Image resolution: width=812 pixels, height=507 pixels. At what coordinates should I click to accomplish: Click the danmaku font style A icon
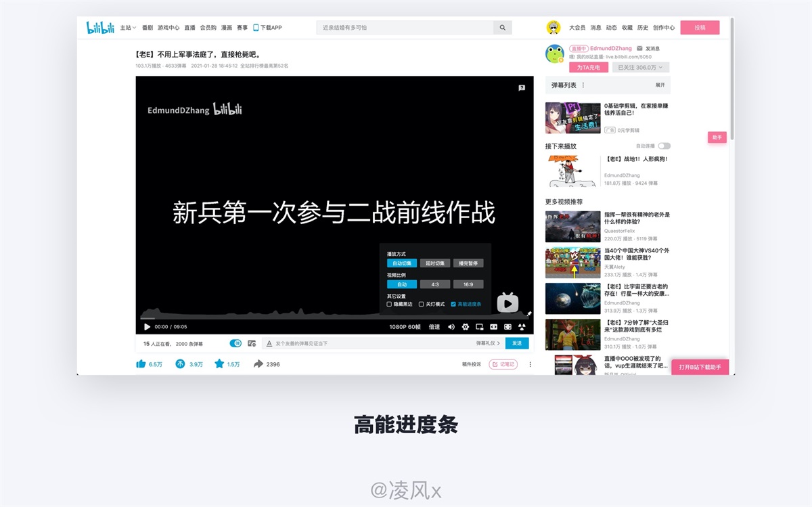(x=269, y=344)
